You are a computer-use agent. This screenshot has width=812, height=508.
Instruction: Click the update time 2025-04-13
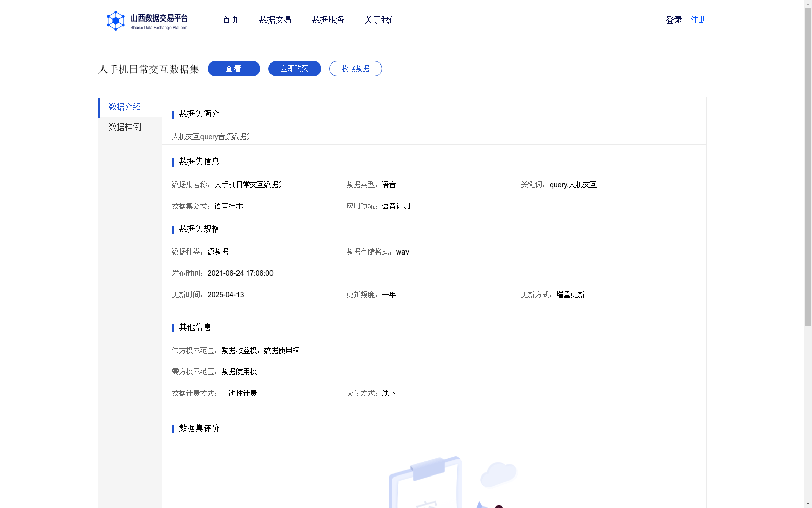[x=225, y=295]
